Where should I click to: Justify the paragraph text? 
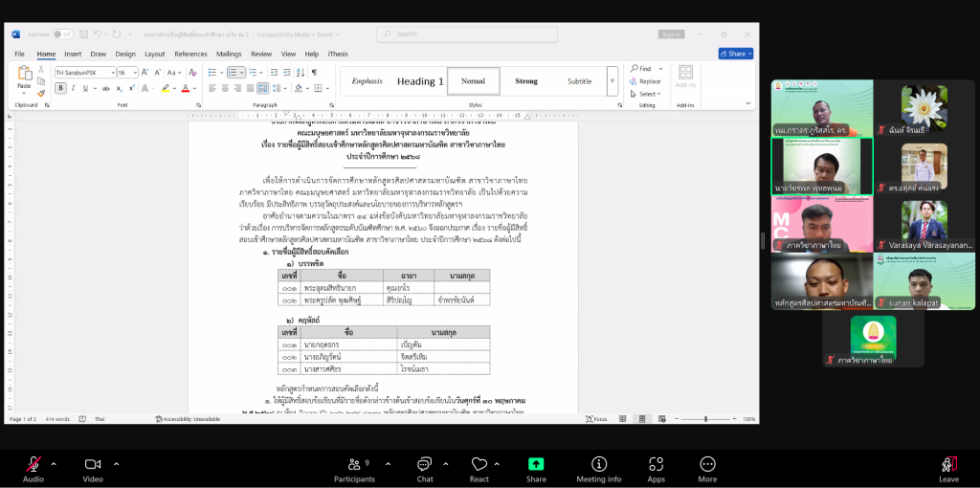(x=250, y=88)
